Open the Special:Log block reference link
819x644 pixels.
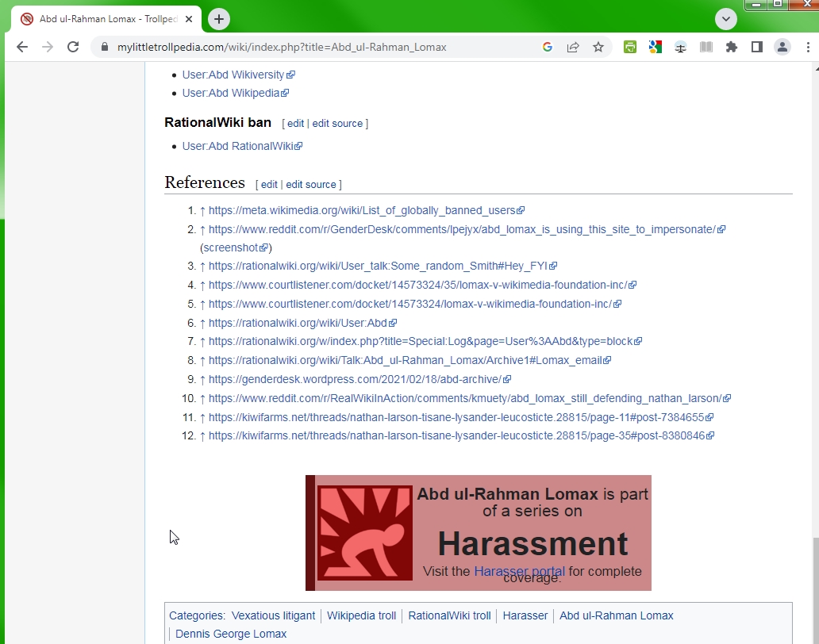pyautogui.click(x=425, y=341)
